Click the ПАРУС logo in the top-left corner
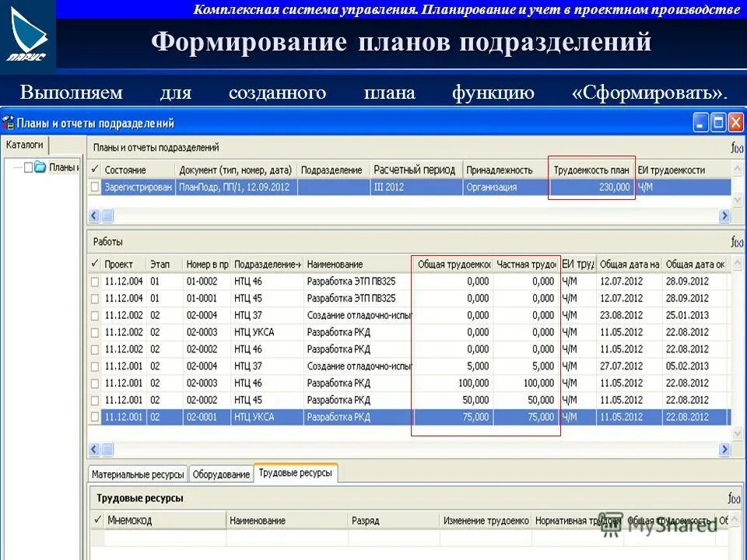The width and height of the screenshot is (747, 560). pos(27,33)
